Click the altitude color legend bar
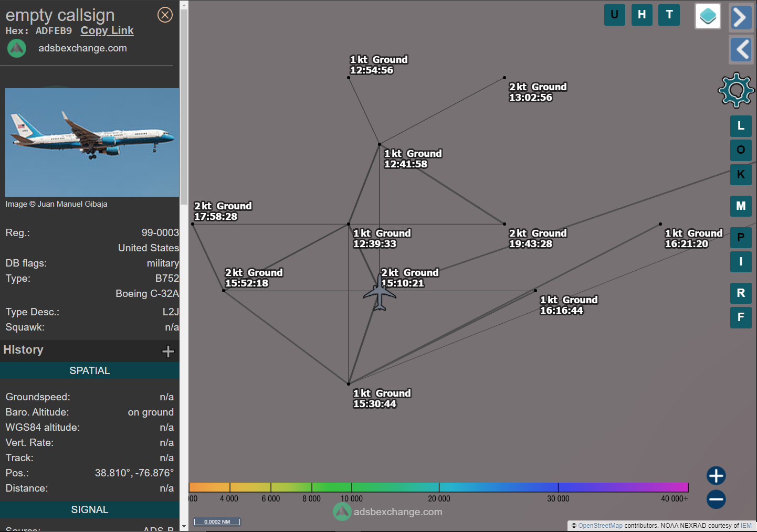This screenshot has height=532, width=757. (x=438, y=487)
